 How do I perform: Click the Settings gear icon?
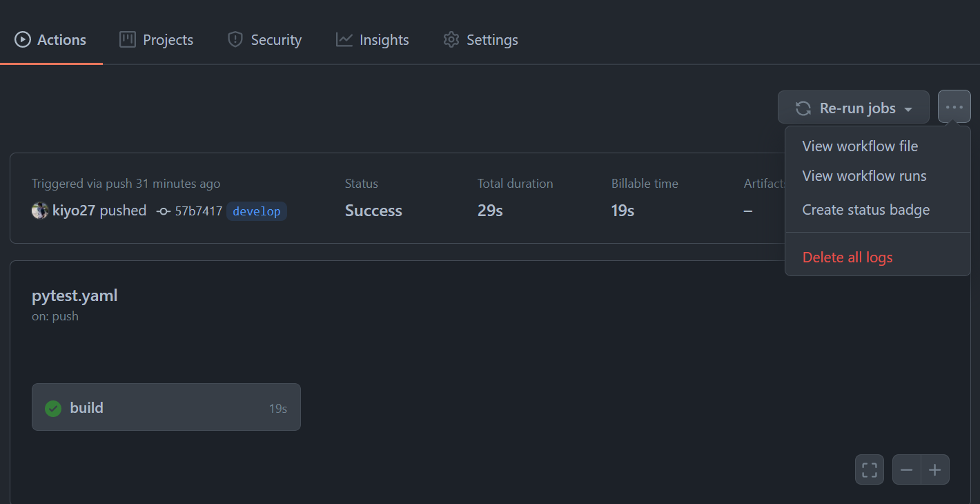tap(451, 39)
